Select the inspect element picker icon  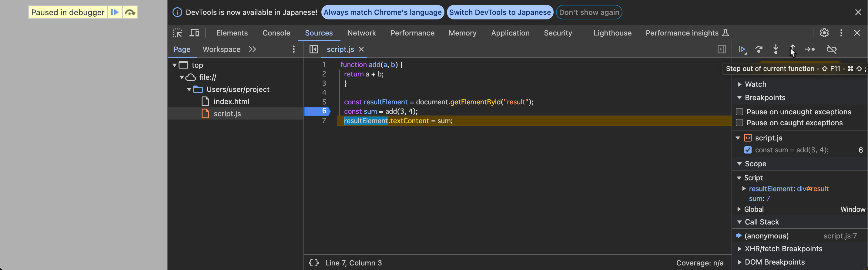tap(177, 33)
